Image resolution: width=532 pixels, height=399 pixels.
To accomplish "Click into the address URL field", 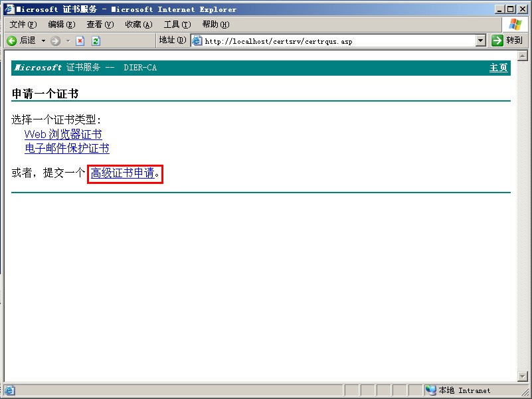I will (332, 40).
